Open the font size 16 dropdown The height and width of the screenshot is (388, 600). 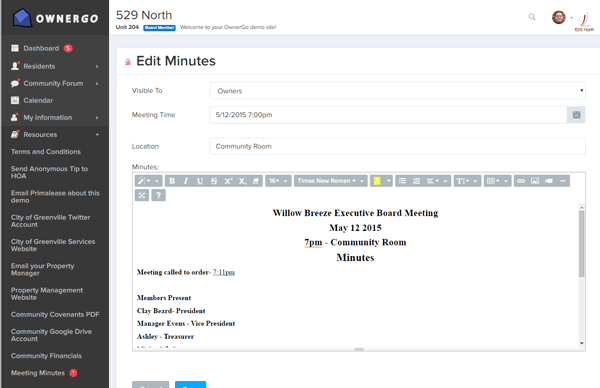pyautogui.click(x=278, y=181)
